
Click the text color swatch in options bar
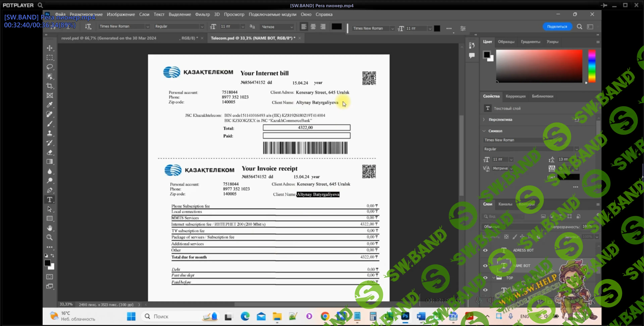pos(337,27)
